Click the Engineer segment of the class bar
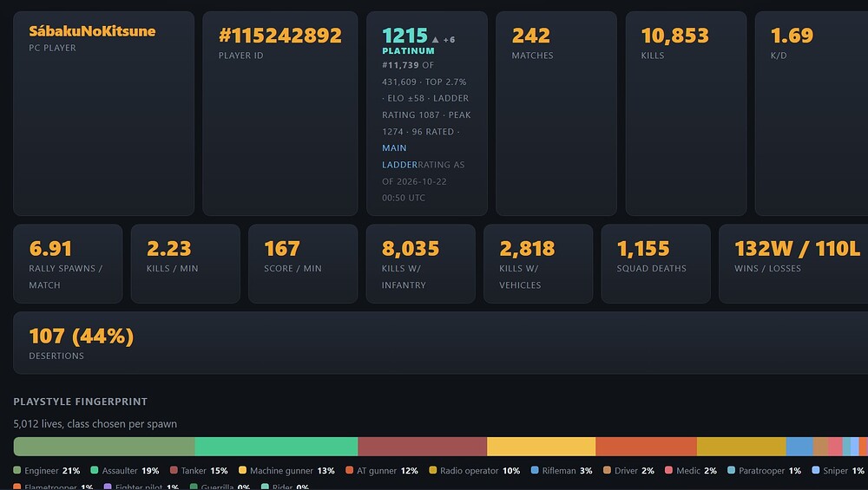868x490 pixels. coord(104,447)
